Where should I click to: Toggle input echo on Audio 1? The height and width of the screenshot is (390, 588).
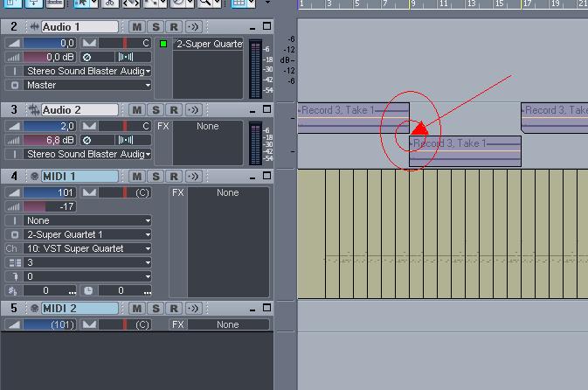point(193,27)
